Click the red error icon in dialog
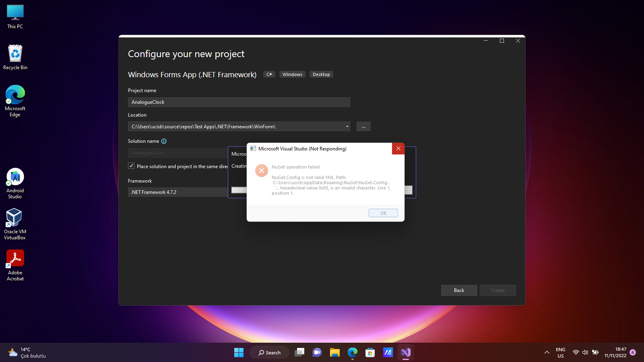The image size is (644, 362). tap(262, 171)
